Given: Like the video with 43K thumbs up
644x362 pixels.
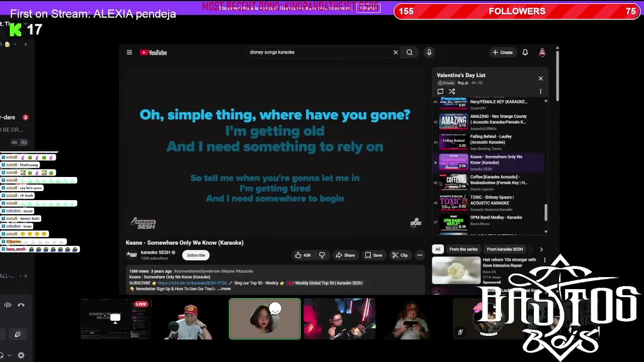Looking at the screenshot, I should [x=303, y=255].
